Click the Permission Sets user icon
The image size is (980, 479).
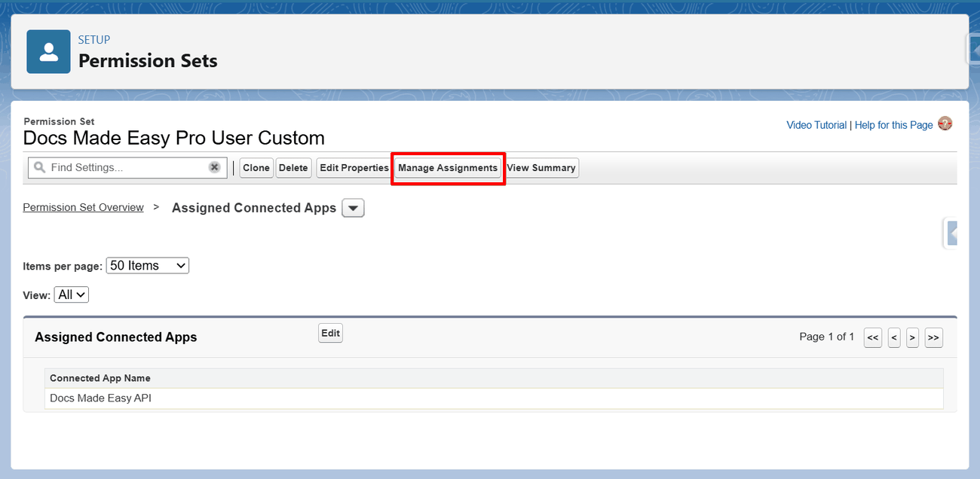(x=48, y=52)
